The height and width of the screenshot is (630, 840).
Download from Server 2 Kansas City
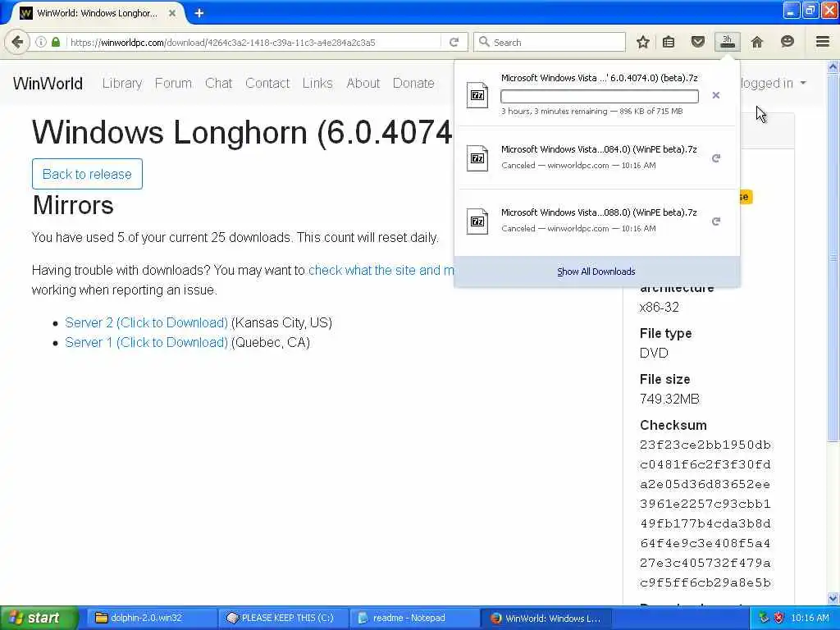click(146, 322)
